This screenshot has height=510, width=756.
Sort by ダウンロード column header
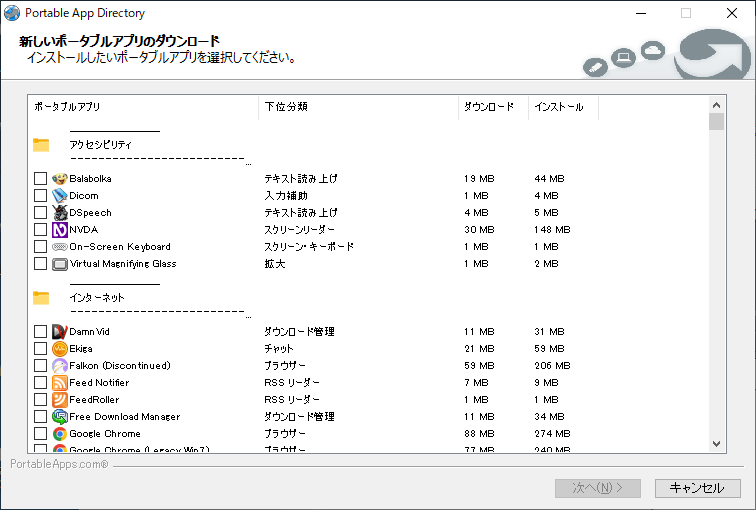(x=493, y=107)
